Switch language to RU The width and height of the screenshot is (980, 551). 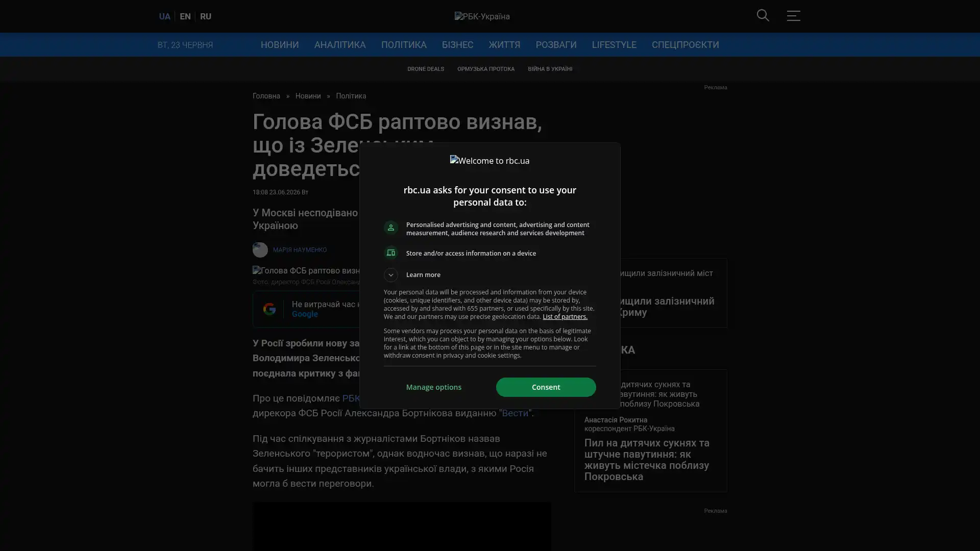click(x=206, y=16)
